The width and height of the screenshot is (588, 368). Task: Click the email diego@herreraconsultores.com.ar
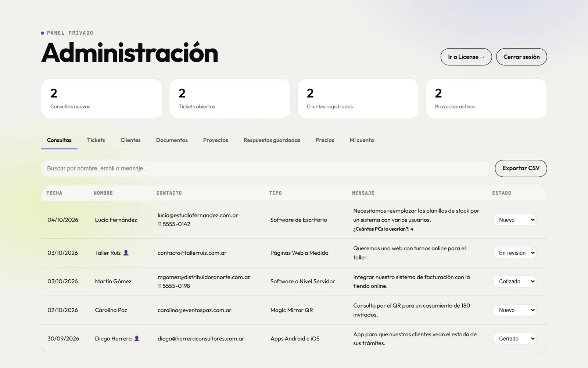point(201,339)
